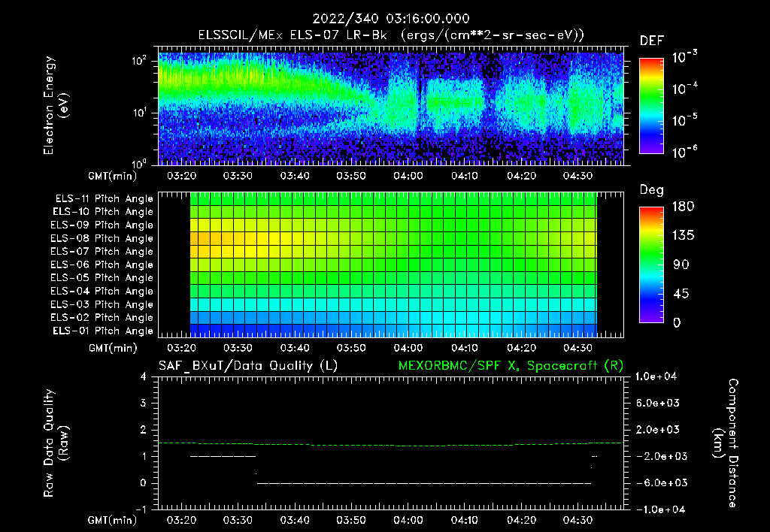Click the 04:10 tick label under spectrogram

[x=465, y=176]
